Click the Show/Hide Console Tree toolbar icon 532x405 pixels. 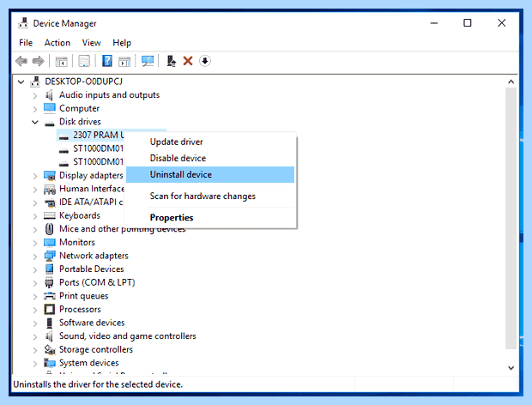pos(62,62)
